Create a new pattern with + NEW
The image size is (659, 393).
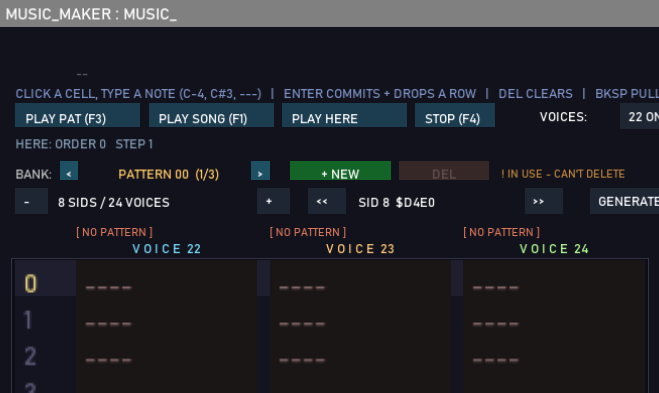pyautogui.click(x=340, y=171)
